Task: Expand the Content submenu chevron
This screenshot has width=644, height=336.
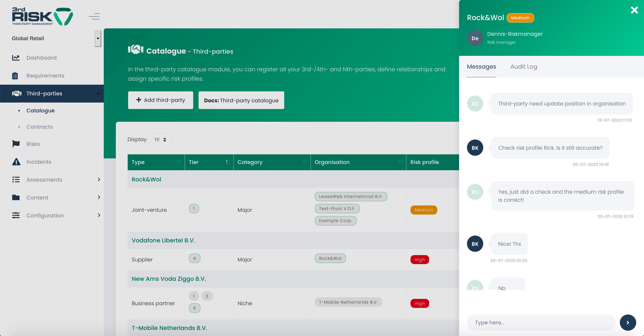Action: [99, 197]
